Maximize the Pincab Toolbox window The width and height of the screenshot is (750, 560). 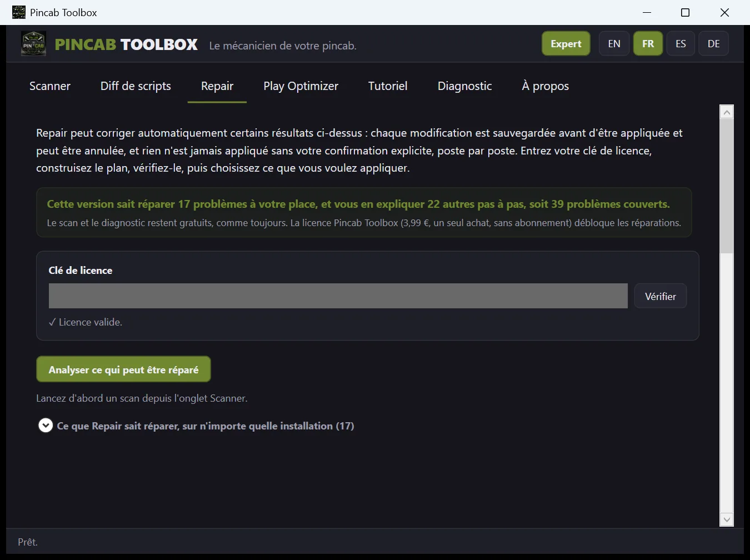(686, 12)
